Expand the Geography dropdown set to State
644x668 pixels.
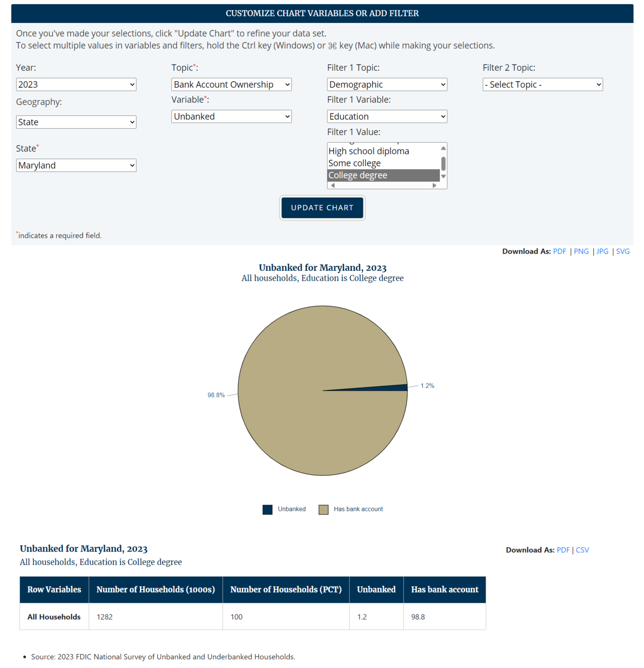(x=76, y=122)
